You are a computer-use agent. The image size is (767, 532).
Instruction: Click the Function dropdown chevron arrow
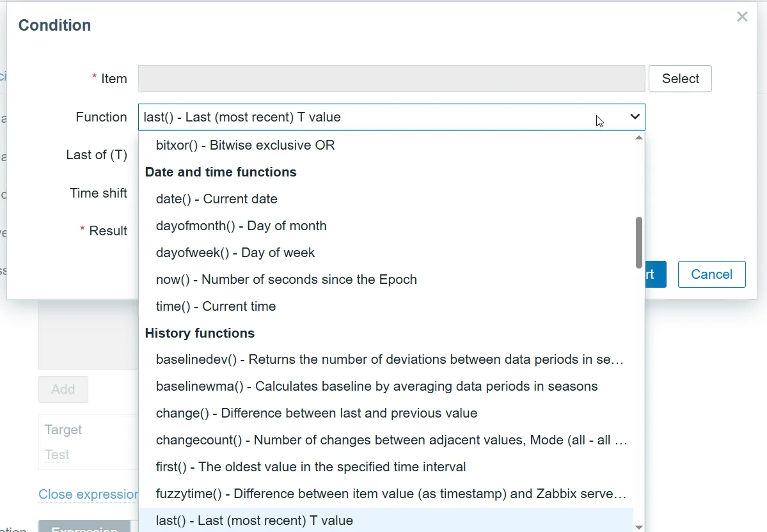click(635, 117)
